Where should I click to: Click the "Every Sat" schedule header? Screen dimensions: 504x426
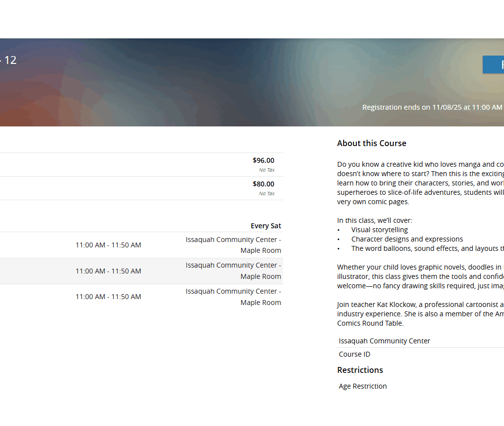266,226
